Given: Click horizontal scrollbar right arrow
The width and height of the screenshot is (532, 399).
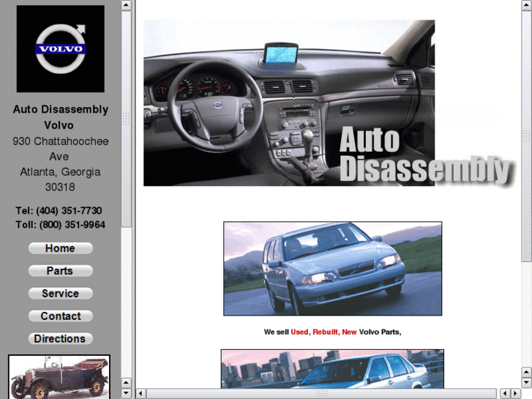Looking at the screenshot, I should [516, 394].
